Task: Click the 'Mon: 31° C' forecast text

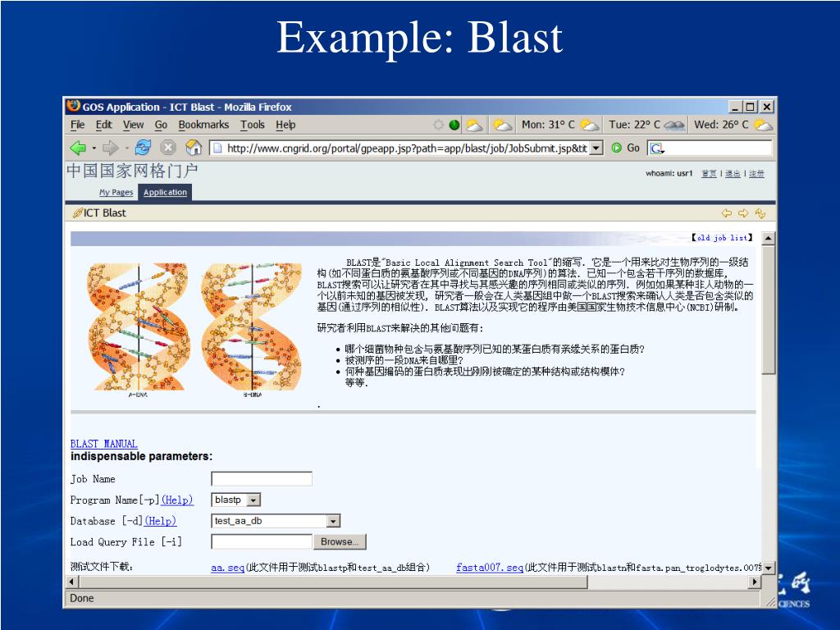Action: coord(548,125)
